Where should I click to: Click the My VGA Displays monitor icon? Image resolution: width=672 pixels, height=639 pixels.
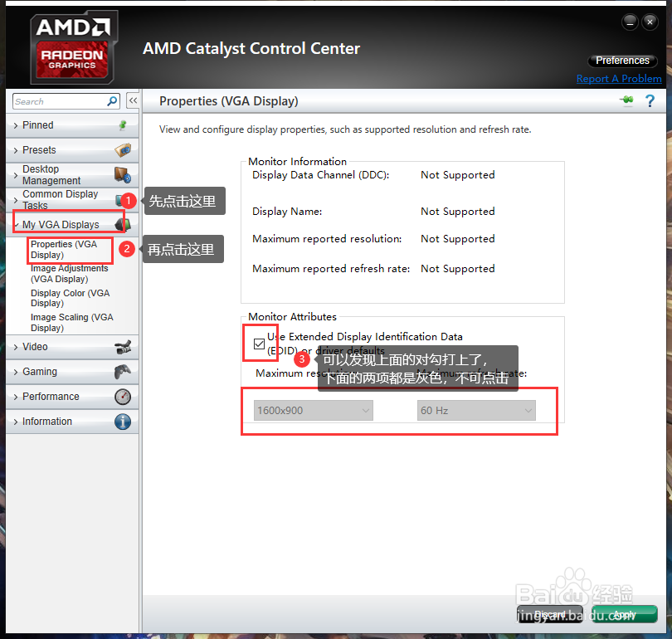point(122,224)
